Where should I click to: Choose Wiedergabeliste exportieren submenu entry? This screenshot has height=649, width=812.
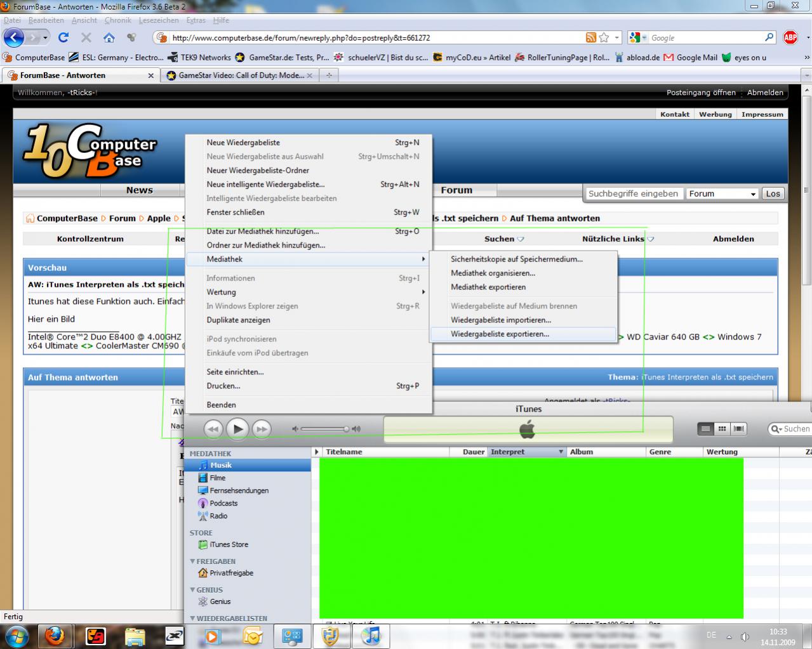coord(523,334)
